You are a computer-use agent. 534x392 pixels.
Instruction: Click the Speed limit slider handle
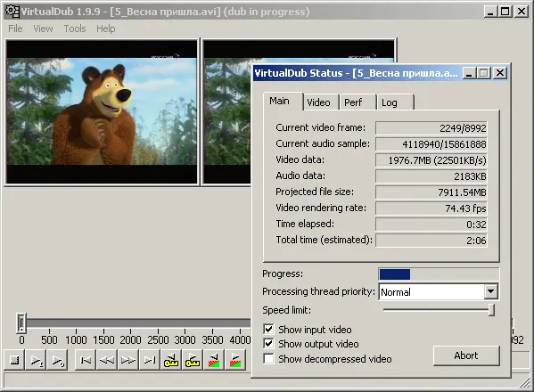491,310
